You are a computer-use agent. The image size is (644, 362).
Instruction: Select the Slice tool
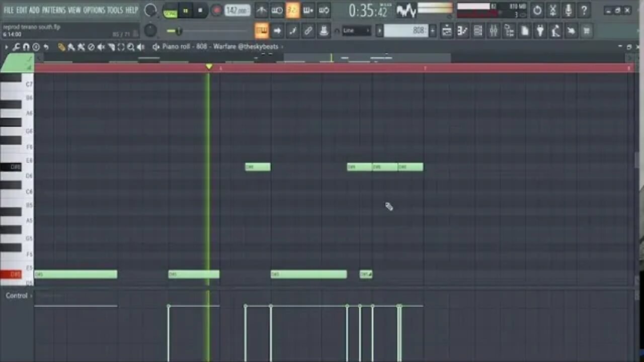111,47
